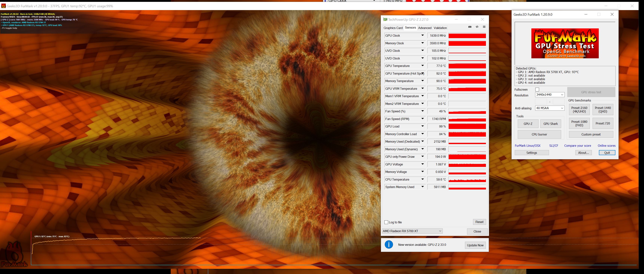The height and width of the screenshot is (274, 644).
Task: Open the AMD Radeon RX 5700 XT device dropdown
Action: [412, 231]
